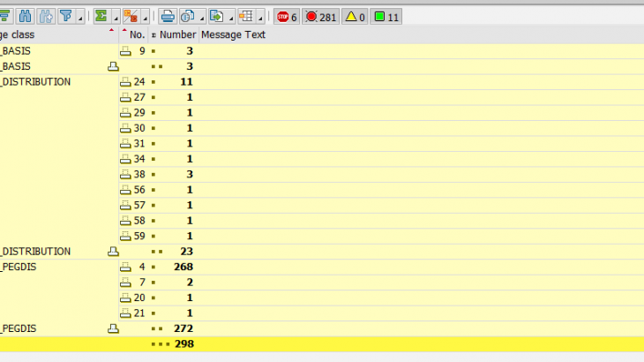This screenshot has height=362, width=644.
Task: Show warnings with yellow triangle 0 button
Action: point(356,17)
